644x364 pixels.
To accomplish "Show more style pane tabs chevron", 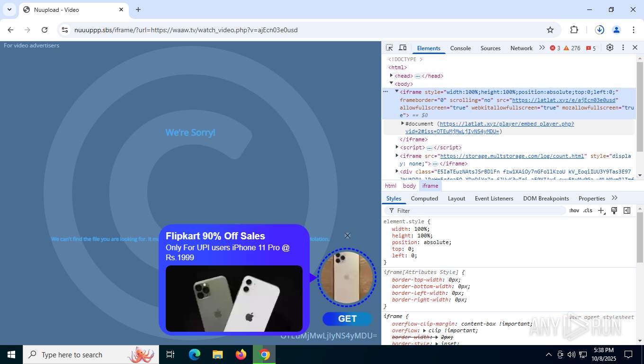I will [x=615, y=198].
